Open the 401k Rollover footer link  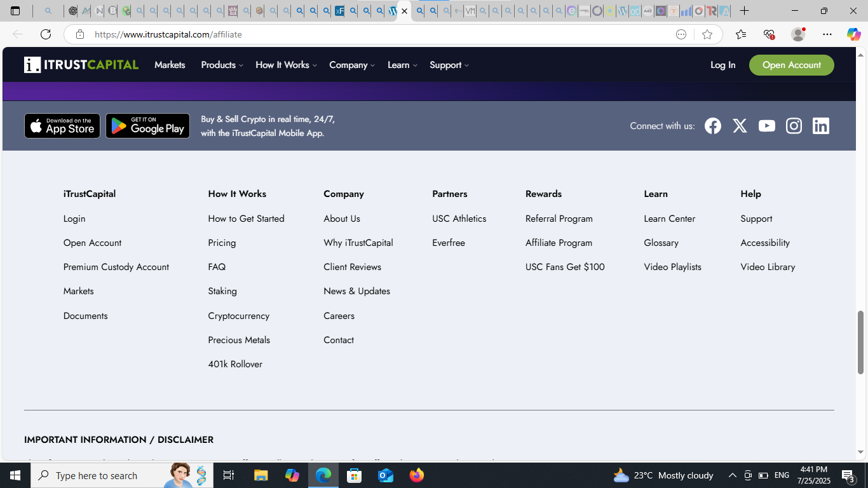point(235,364)
